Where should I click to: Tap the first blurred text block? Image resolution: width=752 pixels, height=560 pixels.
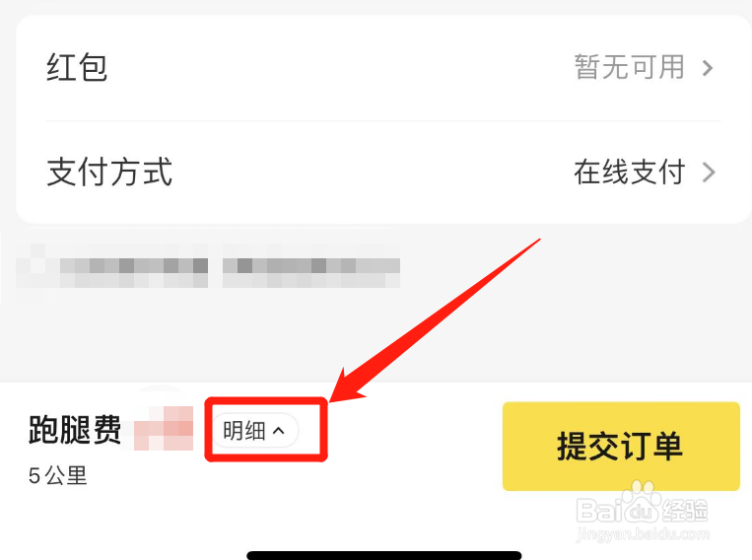[112, 265]
